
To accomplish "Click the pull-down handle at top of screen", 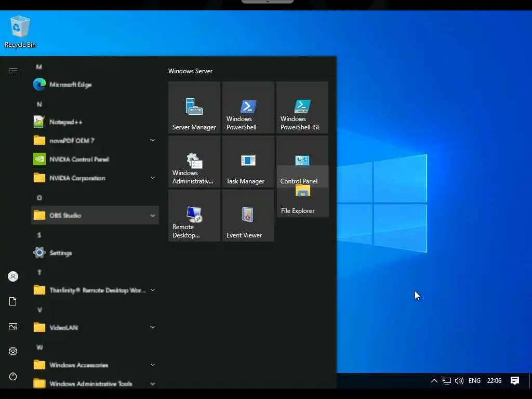I will coord(268,2).
